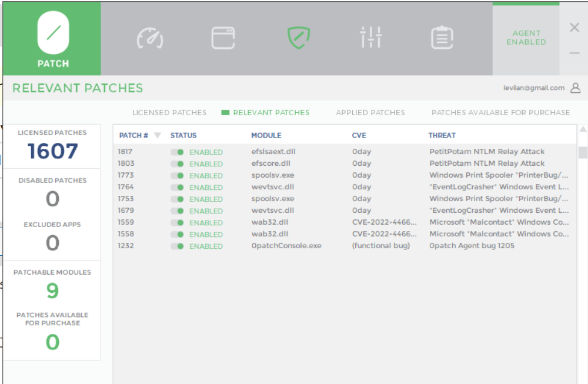Switch to the Applied Patches tab
The image size is (588, 384).
tap(370, 112)
